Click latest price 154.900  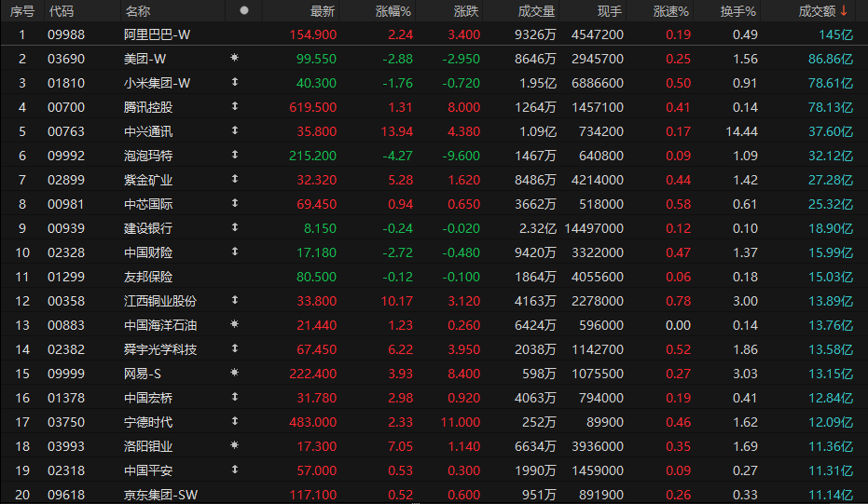pyautogui.click(x=312, y=34)
